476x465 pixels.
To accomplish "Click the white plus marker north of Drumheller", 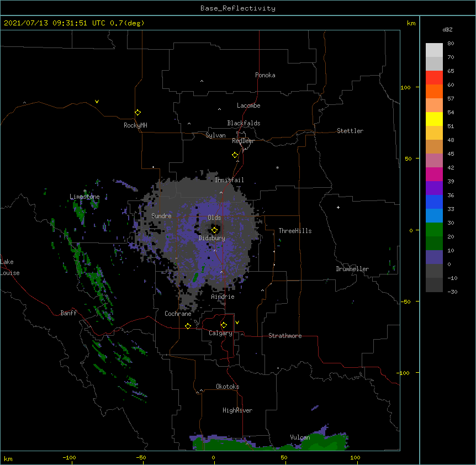I will [x=338, y=207].
